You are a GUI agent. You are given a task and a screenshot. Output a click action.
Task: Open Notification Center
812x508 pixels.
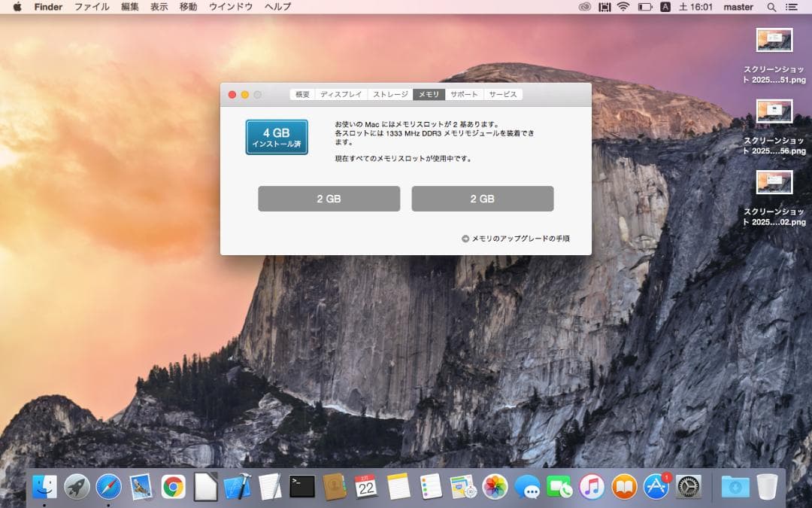794,7
